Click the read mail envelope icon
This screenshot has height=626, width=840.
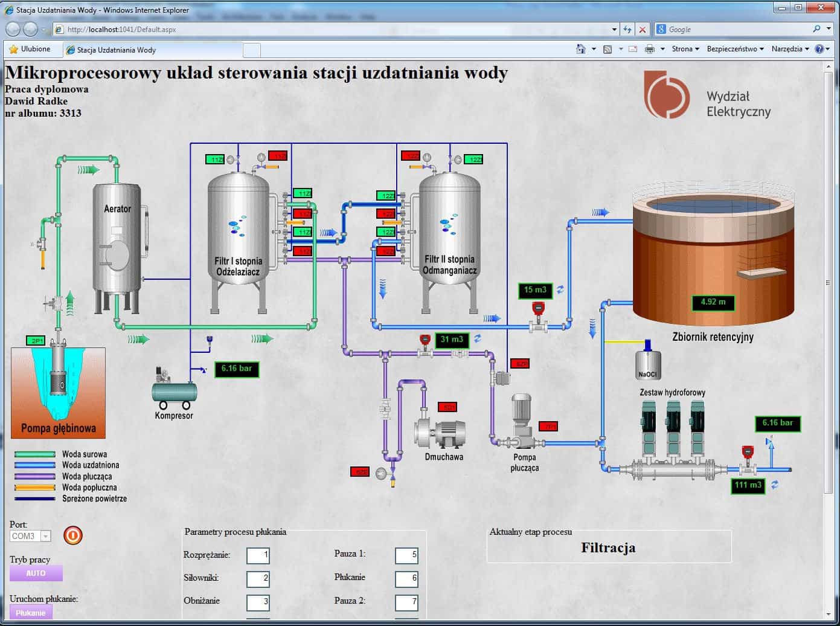(633, 49)
